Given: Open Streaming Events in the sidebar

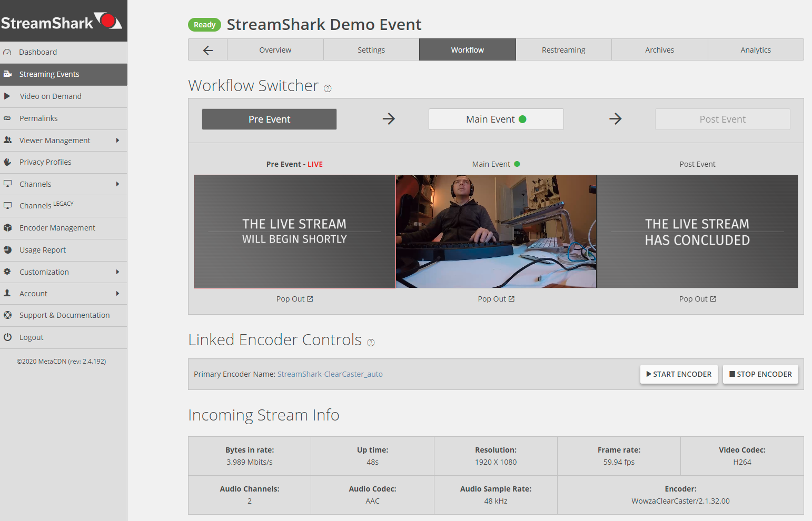Looking at the screenshot, I should coord(64,74).
